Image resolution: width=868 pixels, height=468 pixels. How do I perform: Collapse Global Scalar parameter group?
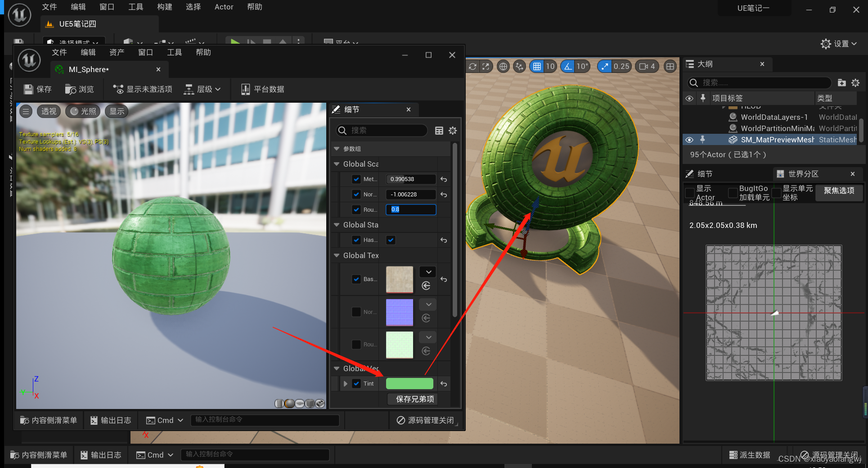coord(337,164)
